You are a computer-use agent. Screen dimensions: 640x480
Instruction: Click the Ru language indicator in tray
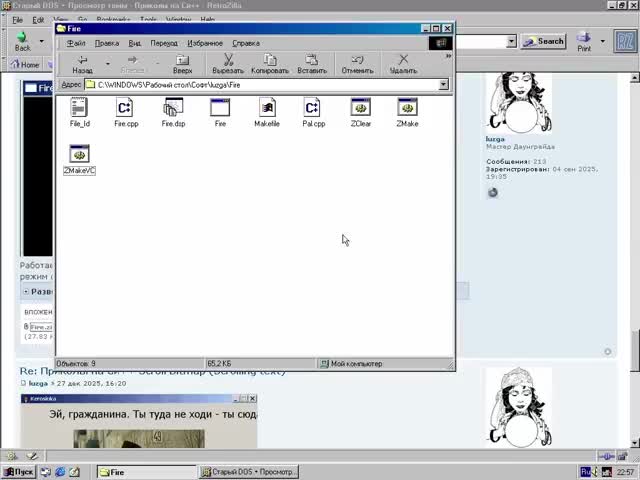(x=586, y=472)
